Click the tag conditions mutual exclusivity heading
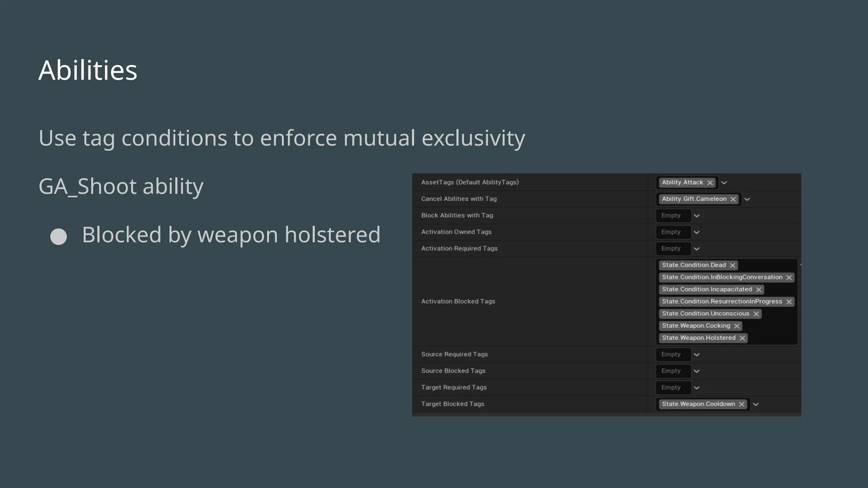Viewport: 868px width, 488px height. [282, 139]
